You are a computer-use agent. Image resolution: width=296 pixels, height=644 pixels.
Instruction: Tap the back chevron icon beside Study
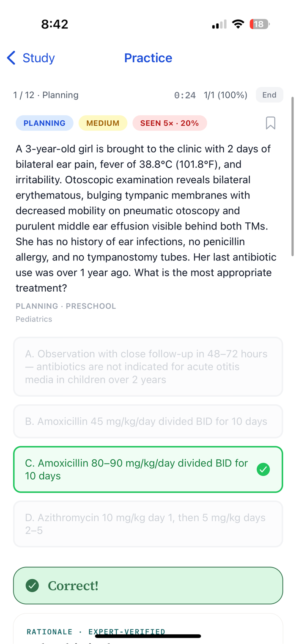(x=11, y=58)
